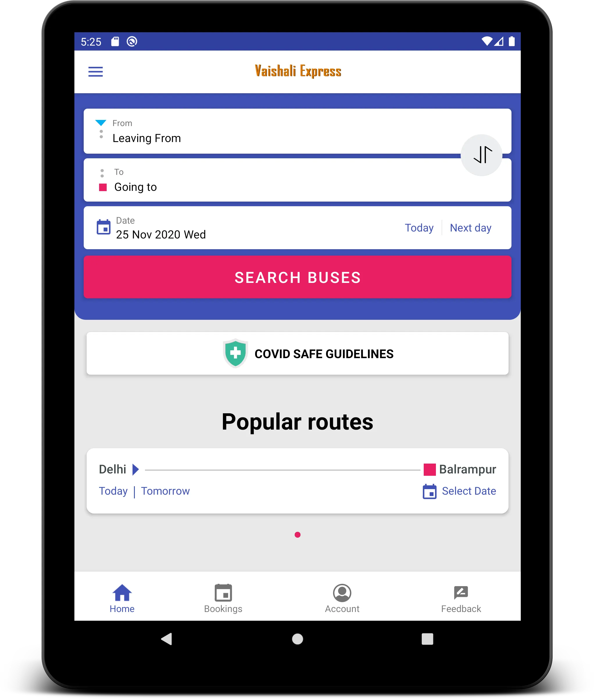Select Today for Delhi to Balrampur route
Image resolution: width=594 pixels, height=700 pixels.
coord(113,491)
